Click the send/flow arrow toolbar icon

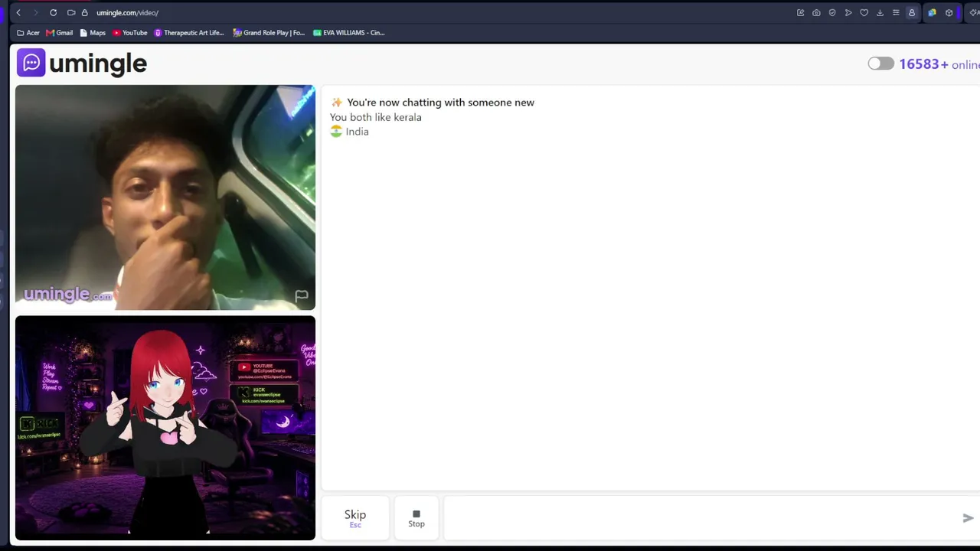click(848, 12)
